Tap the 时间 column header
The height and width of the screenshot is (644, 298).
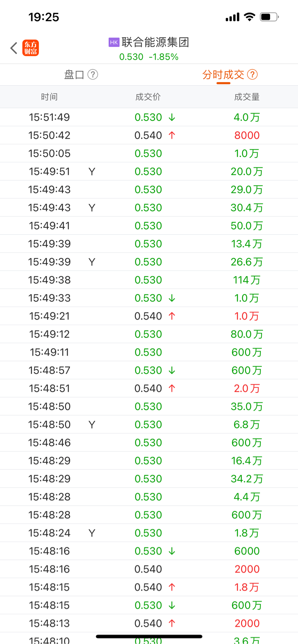[49, 97]
